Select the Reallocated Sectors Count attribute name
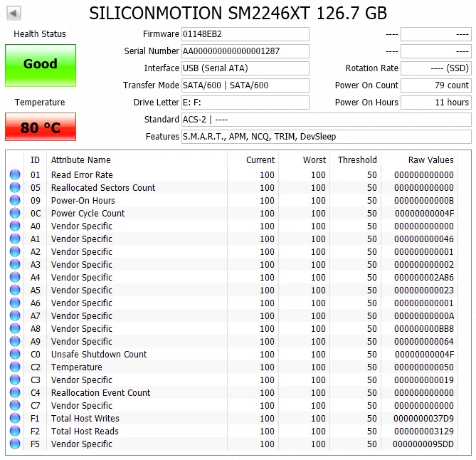The image size is (476, 460). [103, 187]
